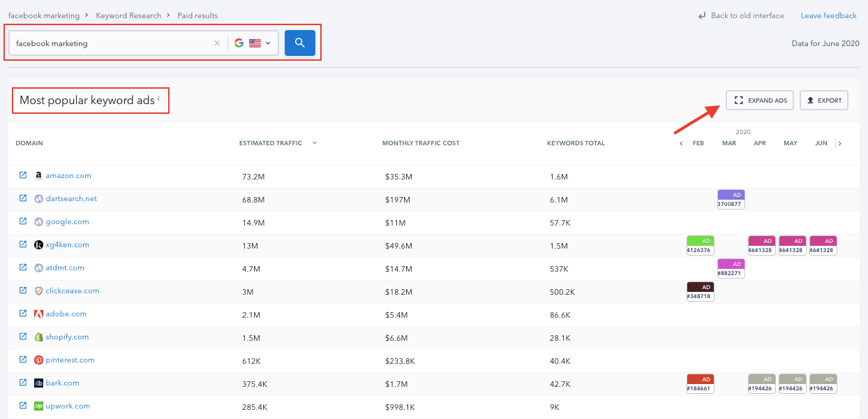Click the facebook marketing search input field

[112, 43]
